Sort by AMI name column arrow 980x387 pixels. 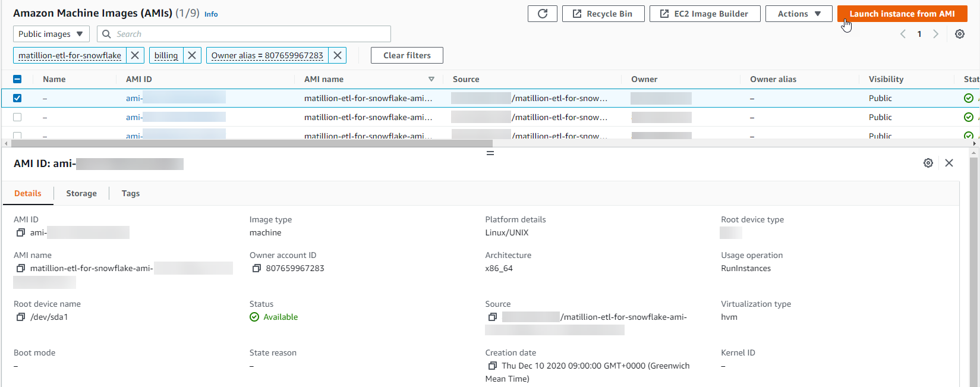pyautogui.click(x=431, y=79)
